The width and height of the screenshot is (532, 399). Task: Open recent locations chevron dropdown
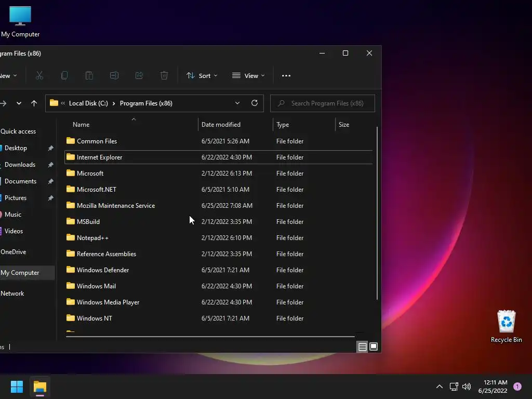[19, 103]
